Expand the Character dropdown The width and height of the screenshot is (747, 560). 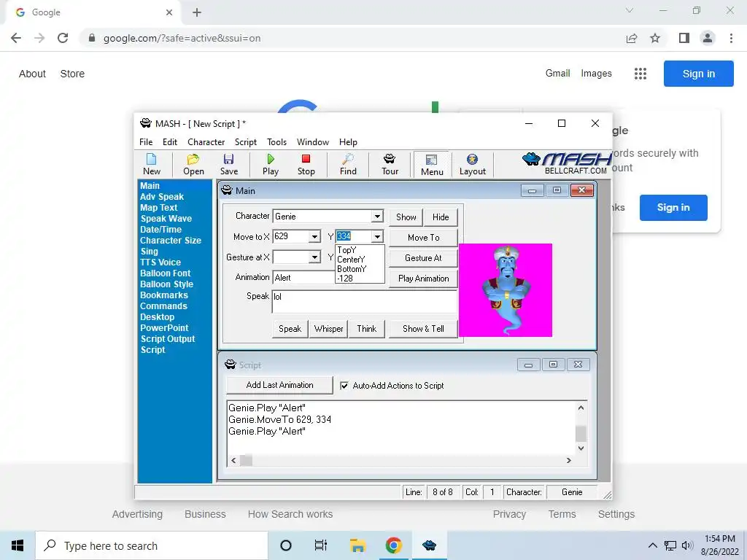click(x=377, y=216)
